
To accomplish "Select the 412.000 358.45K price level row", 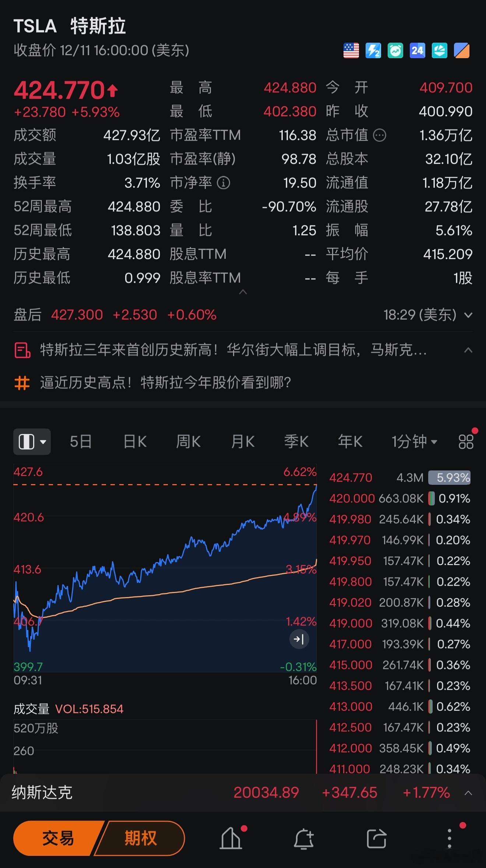I will [x=400, y=748].
